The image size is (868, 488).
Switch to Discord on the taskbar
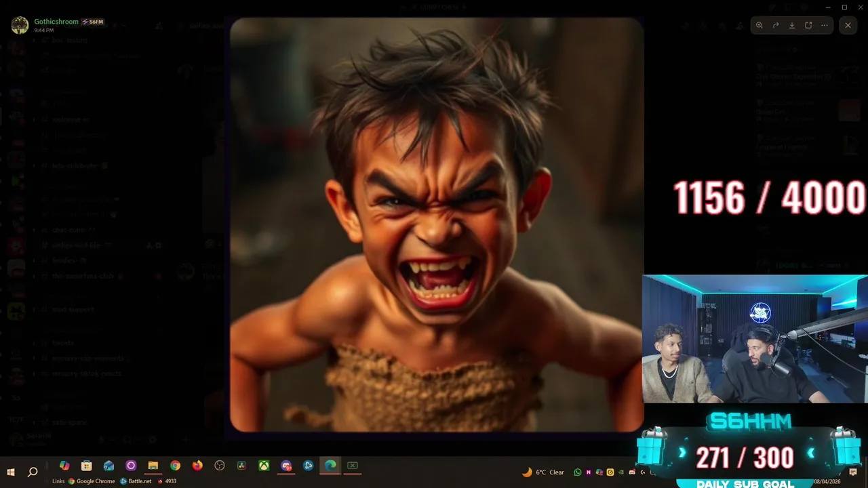(x=286, y=466)
